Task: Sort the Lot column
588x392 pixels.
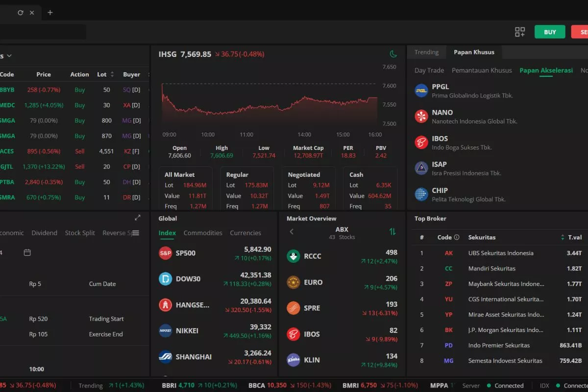Action: (112, 74)
